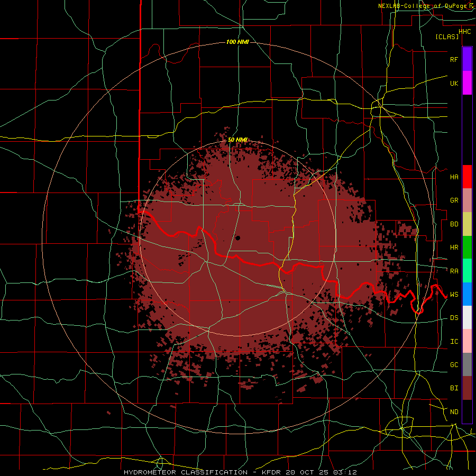Click the 20 OCT 25 date
Viewport: 476px width, 476px height.
307,472
